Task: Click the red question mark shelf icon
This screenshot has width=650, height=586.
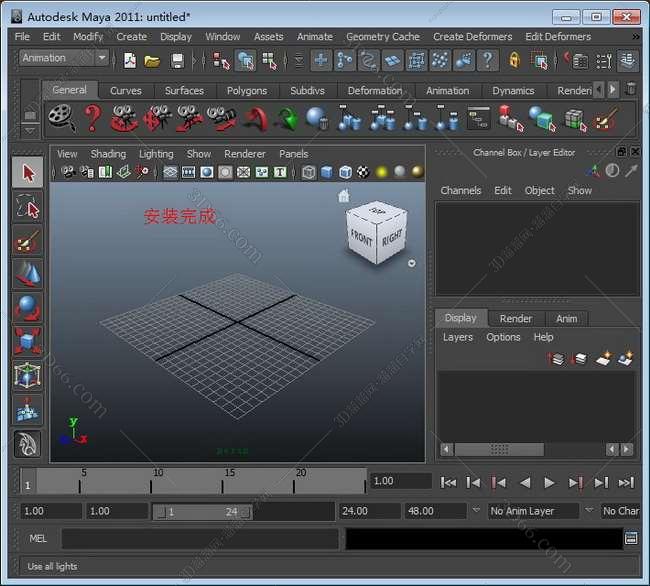Action: point(92,119)
